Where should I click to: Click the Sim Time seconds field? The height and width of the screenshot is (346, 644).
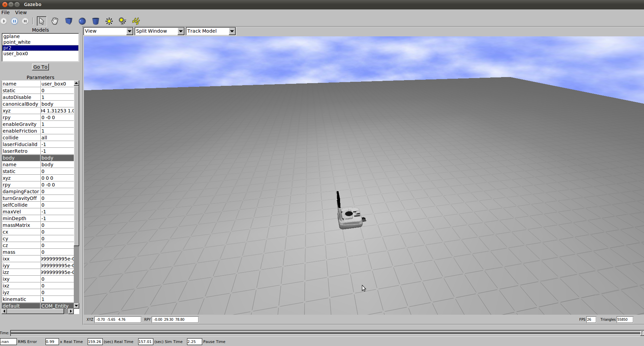click(146, 342)
